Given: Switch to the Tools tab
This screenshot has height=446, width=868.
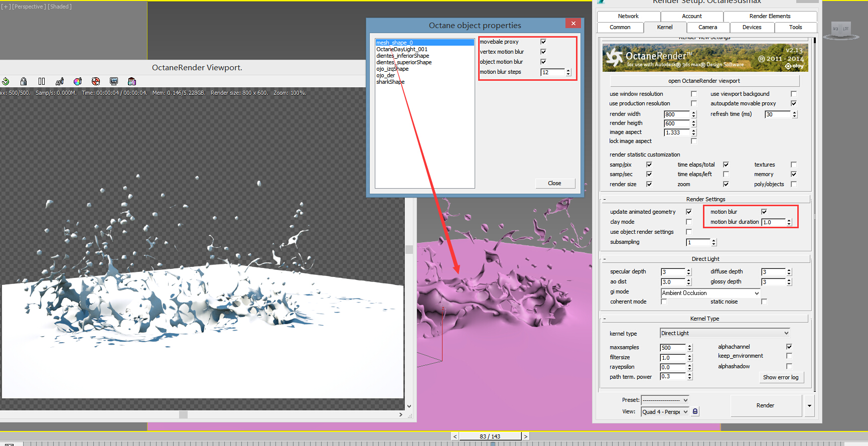Looking at the screenshot, I should pyautogui.click(x=795, y=27).
